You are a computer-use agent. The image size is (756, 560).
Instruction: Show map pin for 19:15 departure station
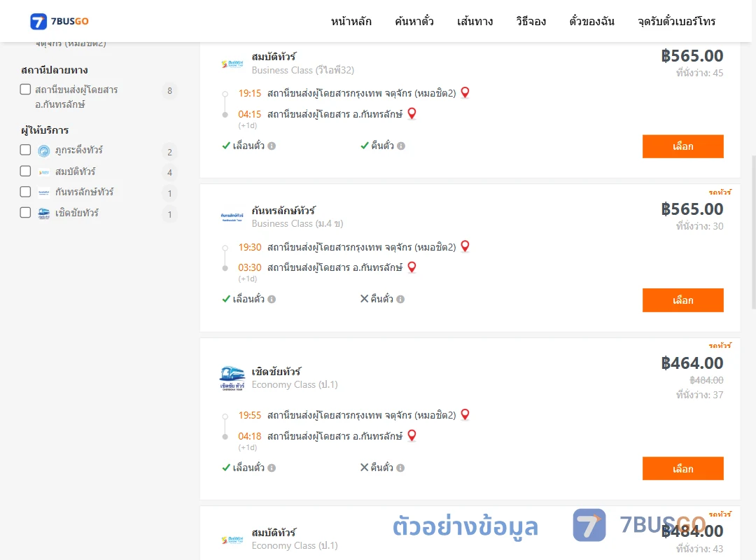tap(465, 92)
